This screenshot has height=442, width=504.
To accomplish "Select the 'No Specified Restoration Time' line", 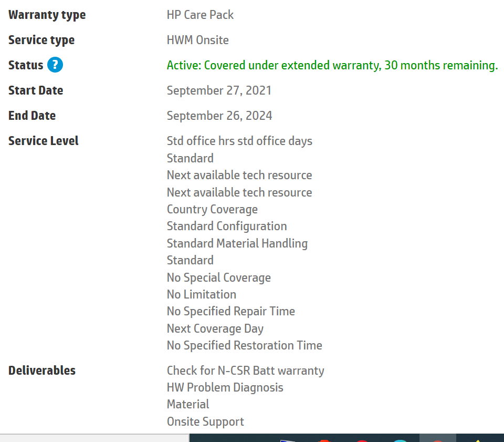I will (x=244, y=345).
